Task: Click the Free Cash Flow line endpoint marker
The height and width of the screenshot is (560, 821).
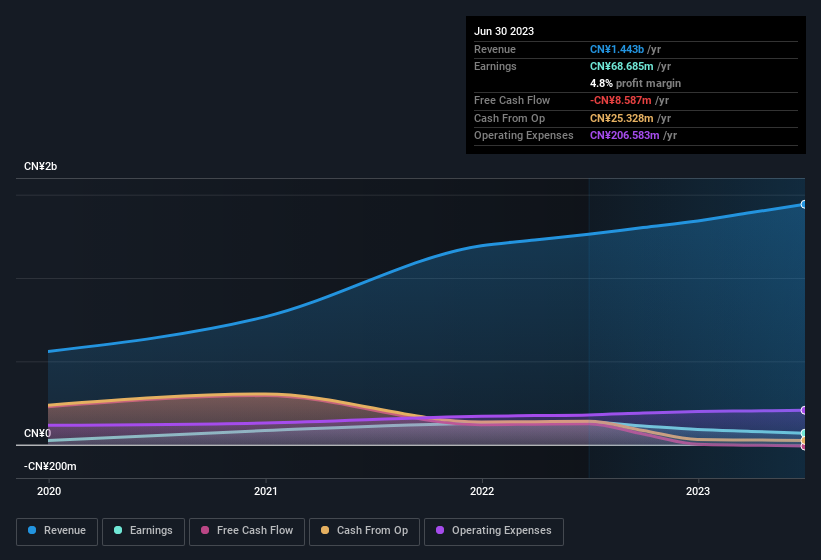Action: coord(804,446)
